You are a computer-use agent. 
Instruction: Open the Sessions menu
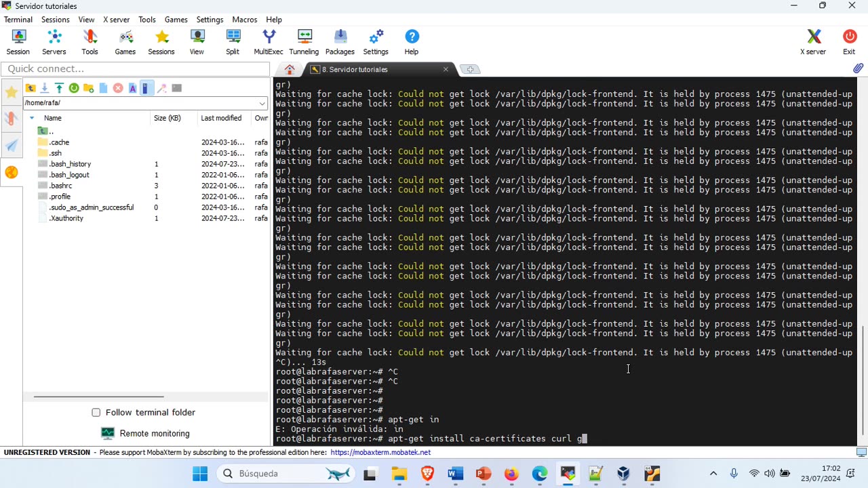coord(55,20)
